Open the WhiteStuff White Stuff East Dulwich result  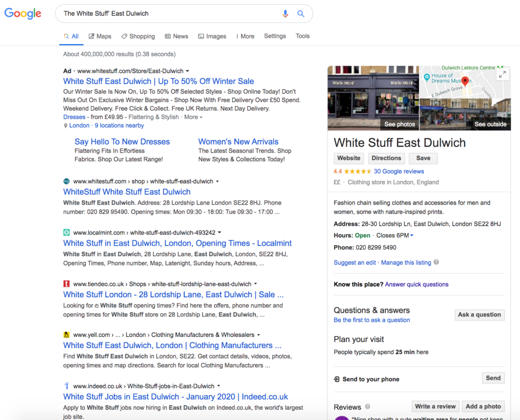(127, 192)
